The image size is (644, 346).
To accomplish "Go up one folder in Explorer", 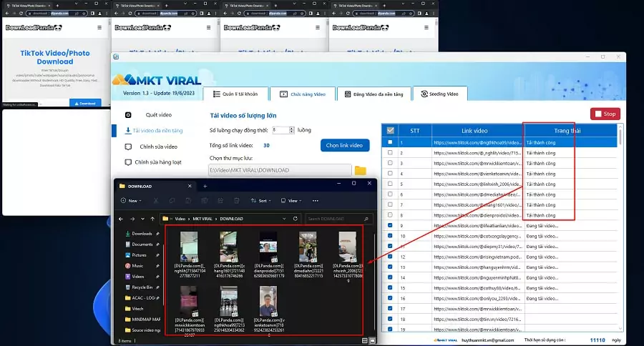I will [x=152, y=219].
